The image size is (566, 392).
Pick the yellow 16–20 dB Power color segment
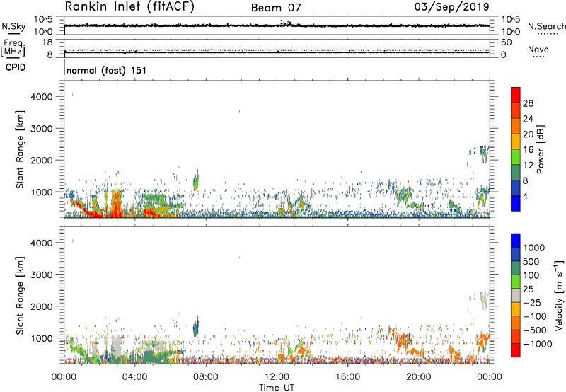pos(516,142)
